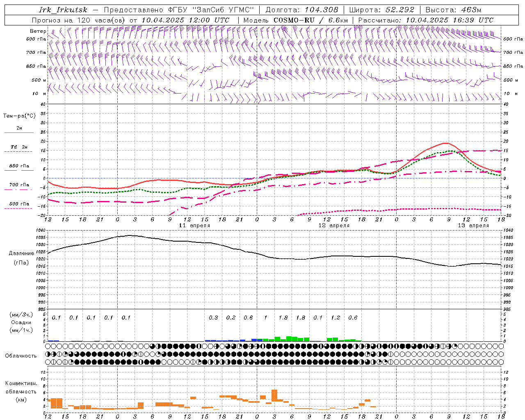Click the date label 11 апреля
The image size is (525, 420).
click(194, 226)
